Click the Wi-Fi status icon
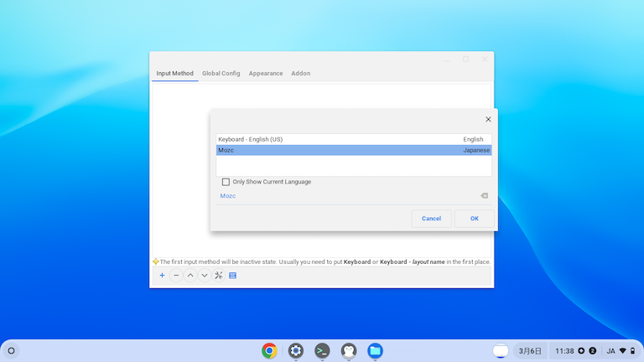 pos(623,351)
